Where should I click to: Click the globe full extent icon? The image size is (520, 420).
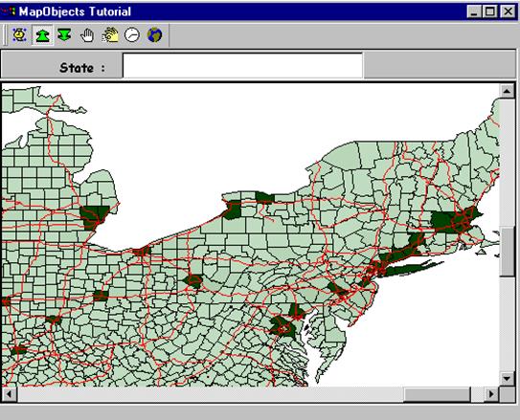click(x=155, y=34)
